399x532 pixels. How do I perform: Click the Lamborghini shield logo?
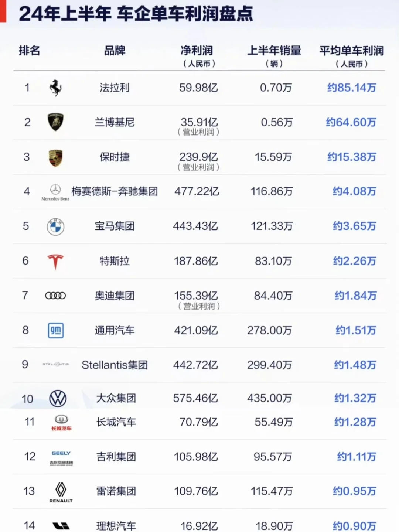(x=55, y=122)
